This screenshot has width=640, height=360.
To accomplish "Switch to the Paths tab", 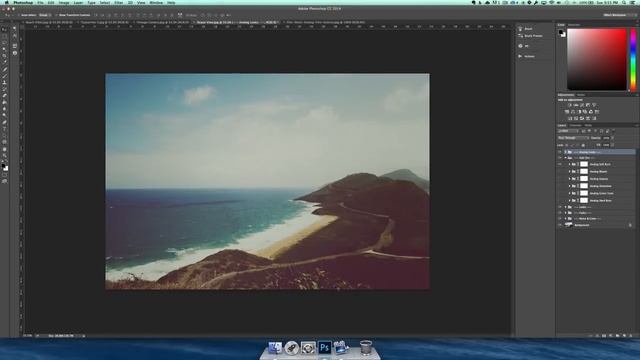I will tap(588, 125).
